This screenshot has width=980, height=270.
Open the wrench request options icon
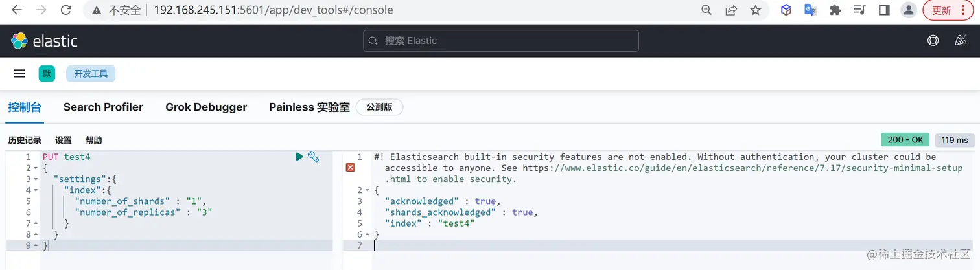click(313, 157)
